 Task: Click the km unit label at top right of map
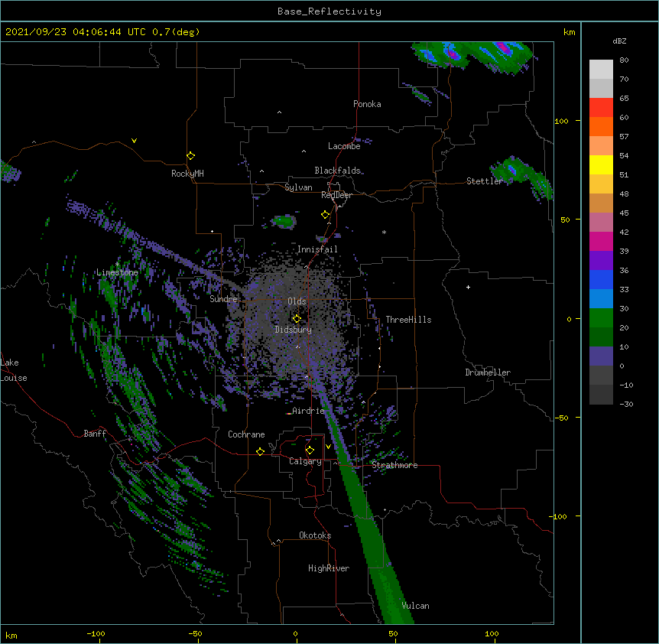pos(570,32)
